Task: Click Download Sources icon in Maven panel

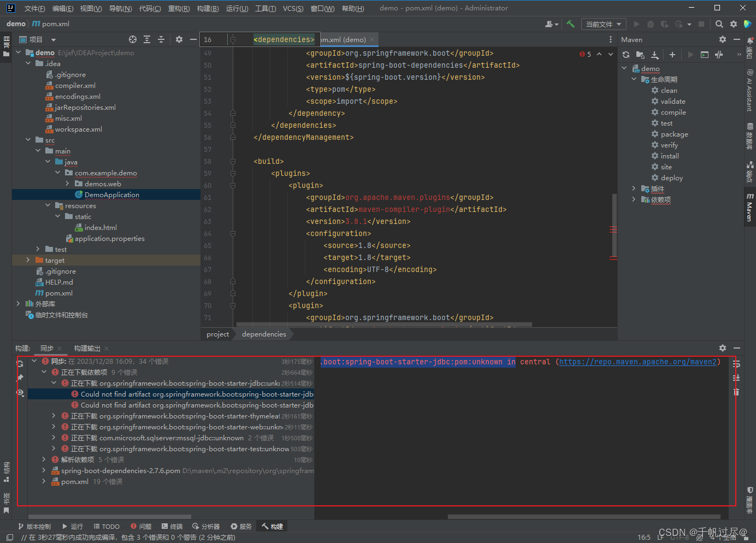Action: pyautogui.click(x=655, y=55)
